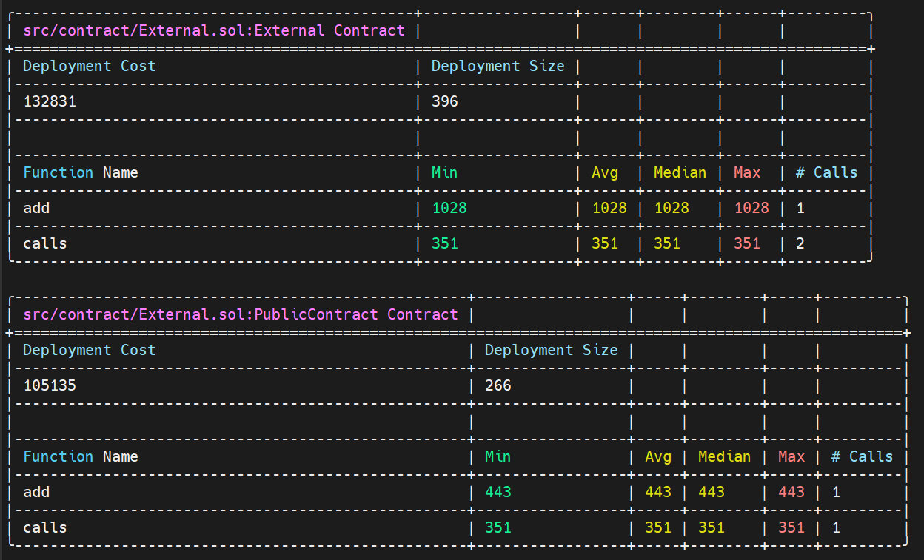Viewport: 924px width, 560px height.
Task: Select red Max value 443 in add row
Action: tap(791, 492)
